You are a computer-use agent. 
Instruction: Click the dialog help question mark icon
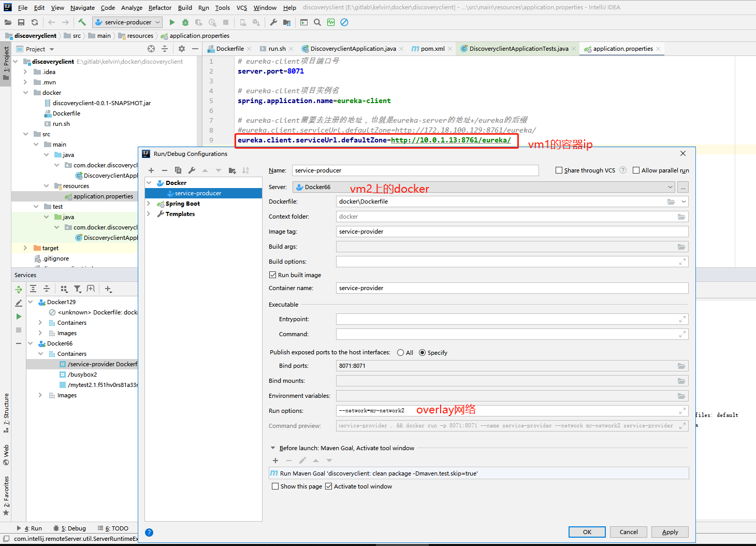click(x=149, y=533)
